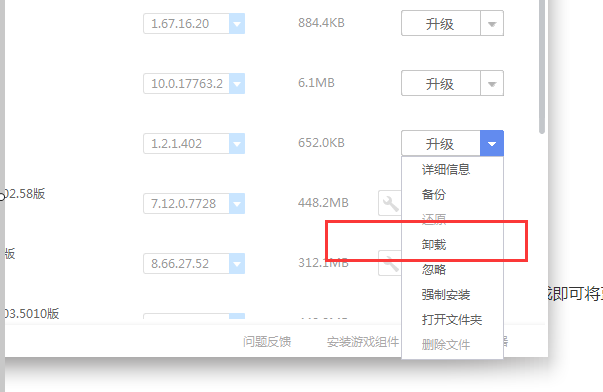
Task: Click the 884.4KB size text
Action: tap(321, 23)
